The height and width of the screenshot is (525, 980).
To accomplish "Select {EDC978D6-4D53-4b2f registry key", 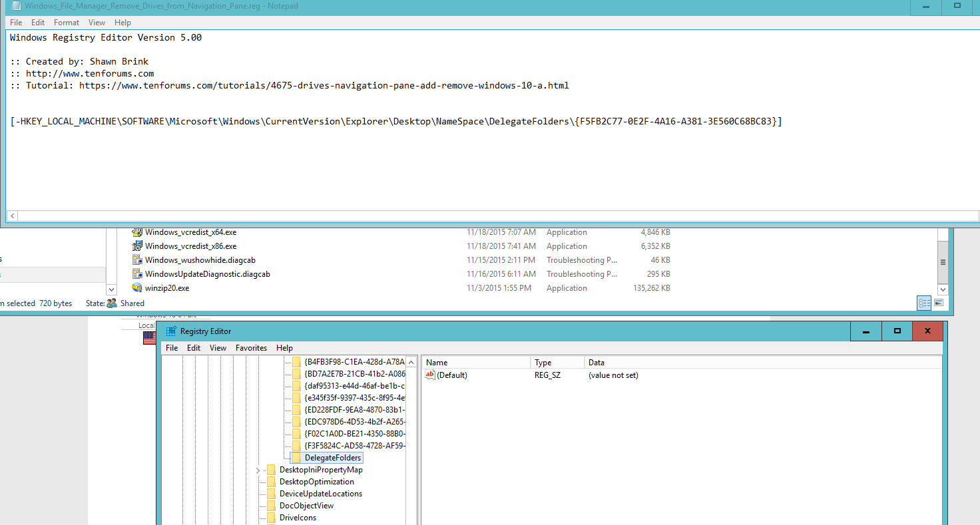I will tap(355, 422).
